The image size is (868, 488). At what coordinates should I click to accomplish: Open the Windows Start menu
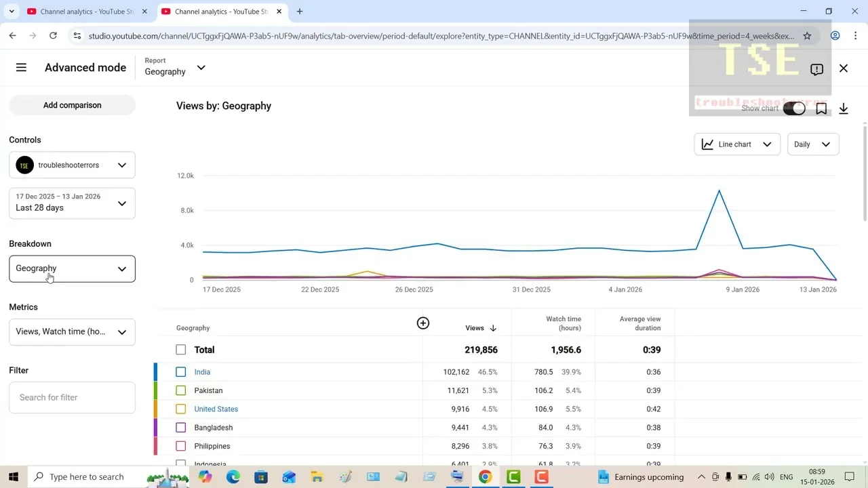[x=13, y=476]
